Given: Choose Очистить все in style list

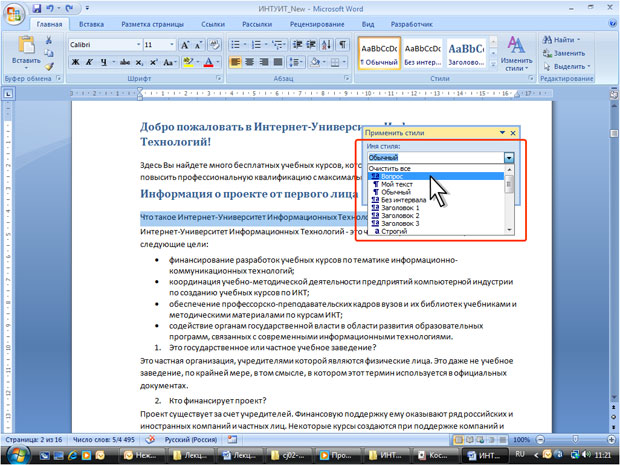Looking at the screenshot, I should point(390,168).
